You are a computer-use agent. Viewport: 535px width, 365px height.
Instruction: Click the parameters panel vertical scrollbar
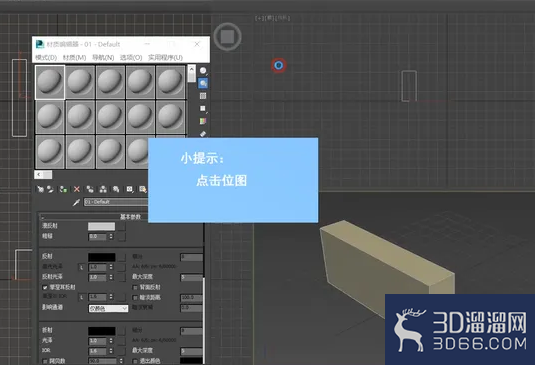pyautogui.click(x=204, y=321)
